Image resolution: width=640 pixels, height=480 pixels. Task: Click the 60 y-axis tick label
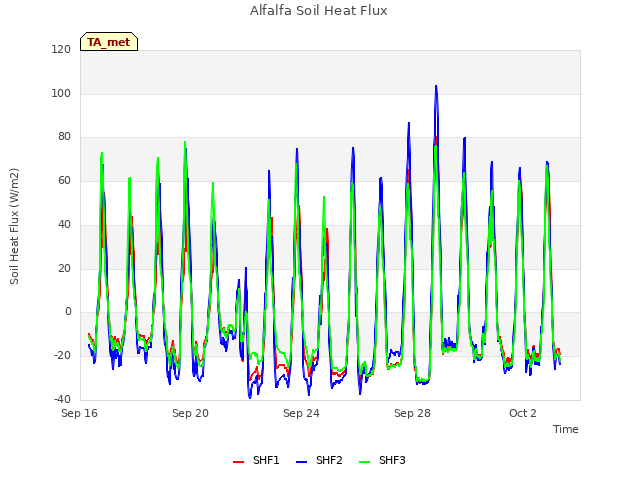point(64,180)
